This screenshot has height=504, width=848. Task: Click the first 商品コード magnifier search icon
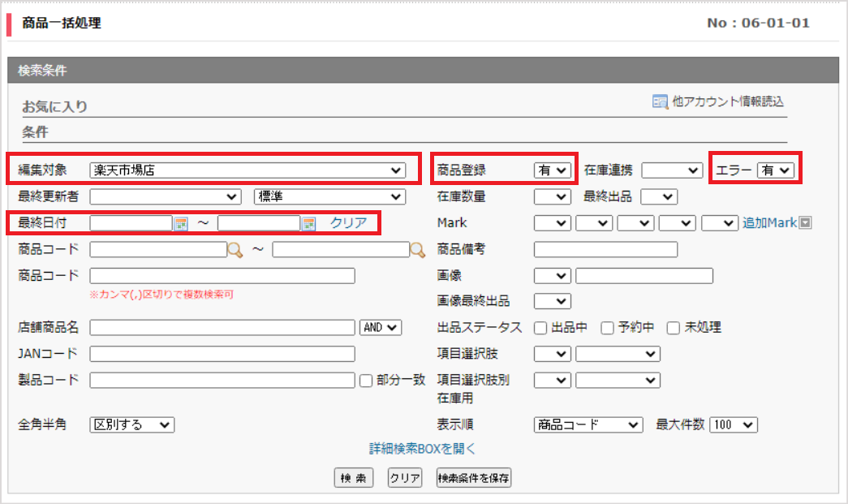tap(235, 250)
